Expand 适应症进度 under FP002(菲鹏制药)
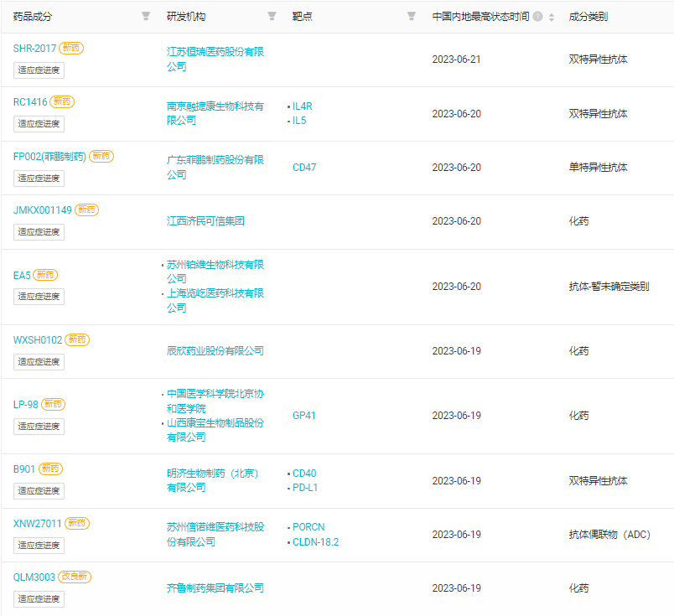Screen dimensions: 674x616 pyautogui.click(x=39, y=179)
